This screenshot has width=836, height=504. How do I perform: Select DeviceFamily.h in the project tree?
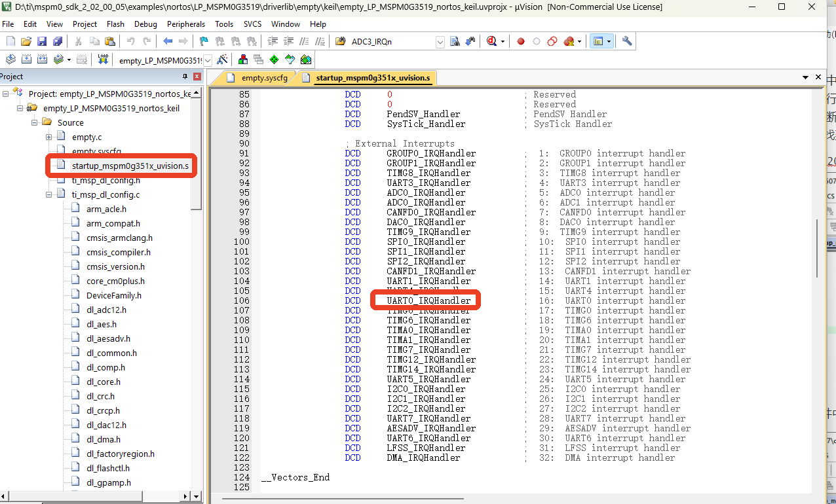point(113,295)
